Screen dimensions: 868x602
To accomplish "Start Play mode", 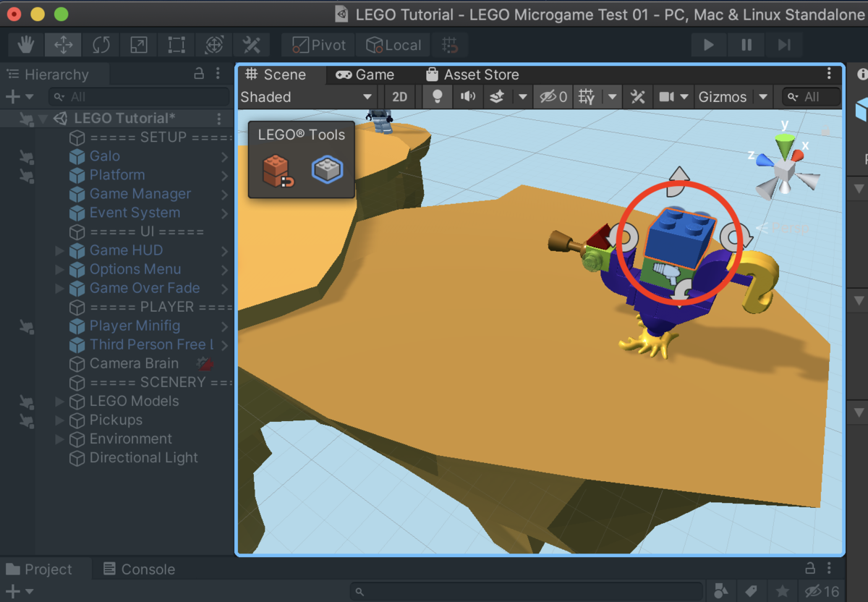I will [709, 45].
